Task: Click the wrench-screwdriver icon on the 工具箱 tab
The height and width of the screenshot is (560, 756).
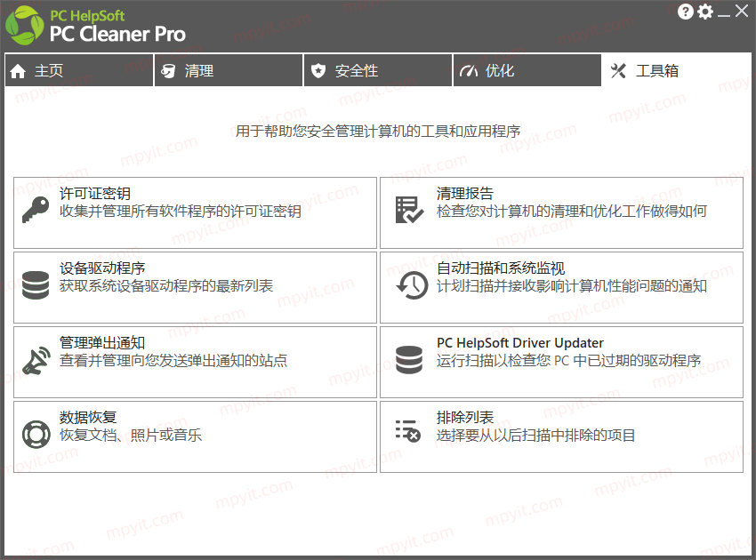Action: click(618, 71)
